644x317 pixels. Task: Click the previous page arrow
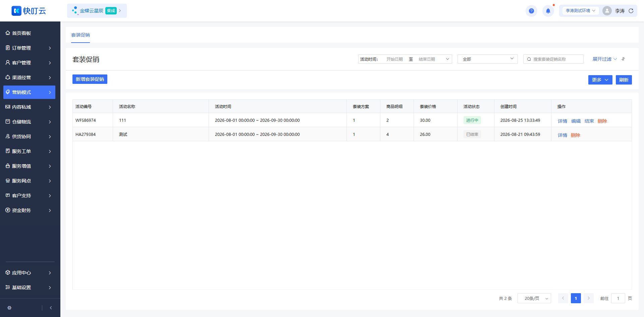pos(563,298)
